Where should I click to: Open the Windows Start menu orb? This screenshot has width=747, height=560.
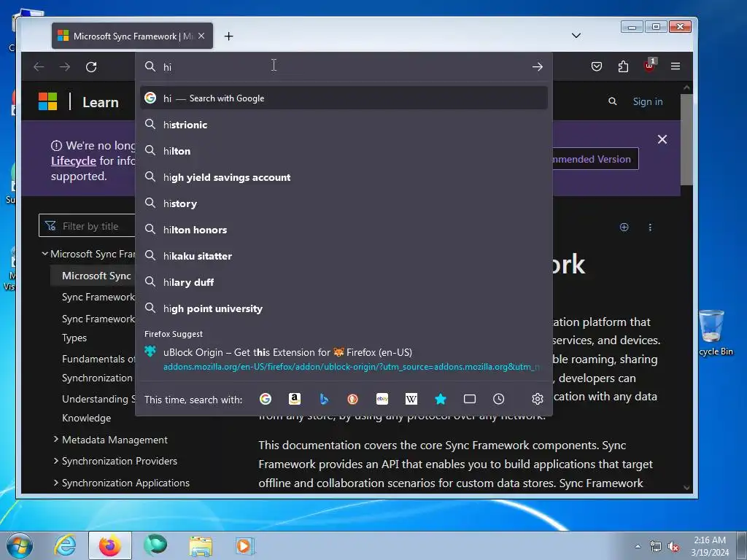20,545
